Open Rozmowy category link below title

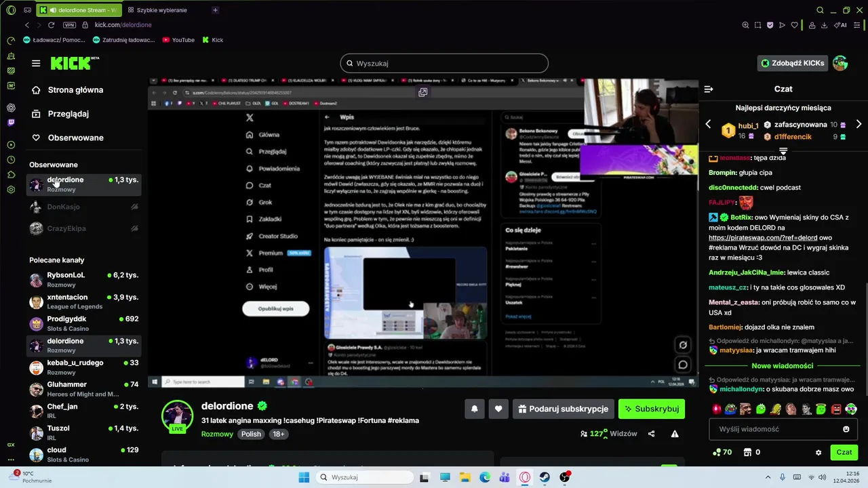tap(217, 434)
